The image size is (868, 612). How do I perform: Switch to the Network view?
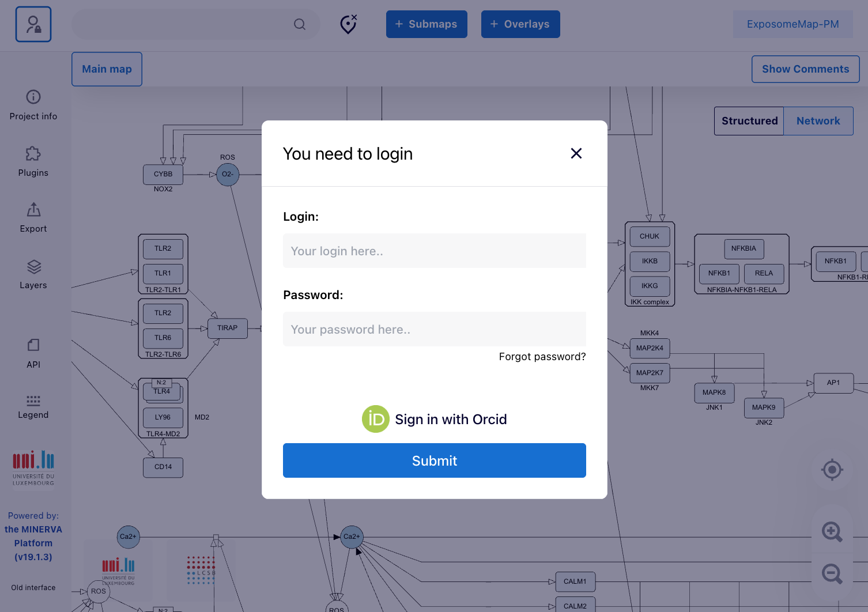tap(818, 121)
